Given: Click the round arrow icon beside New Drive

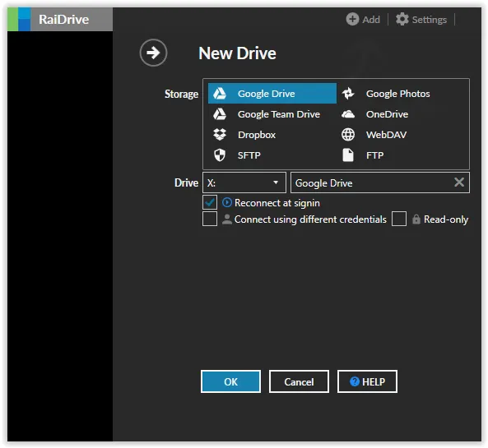Looking at the screenshot, I should pos(153,53).
